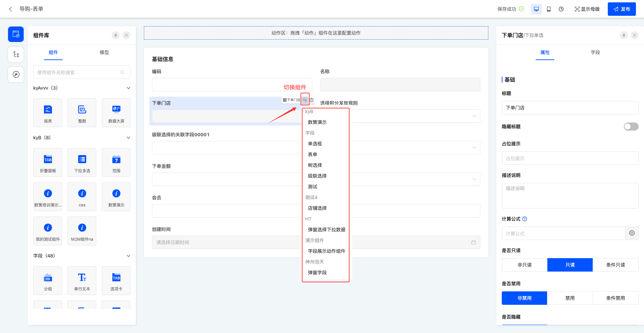
Task: Open the calculation formula settings gear
Action: (x=632, y=233)
